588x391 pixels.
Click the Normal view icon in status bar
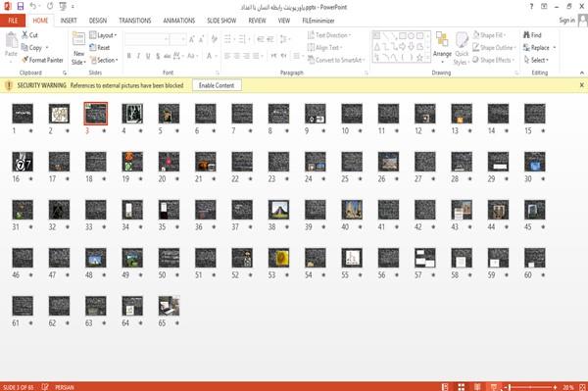pyautogui.click(x=445, y=387)
